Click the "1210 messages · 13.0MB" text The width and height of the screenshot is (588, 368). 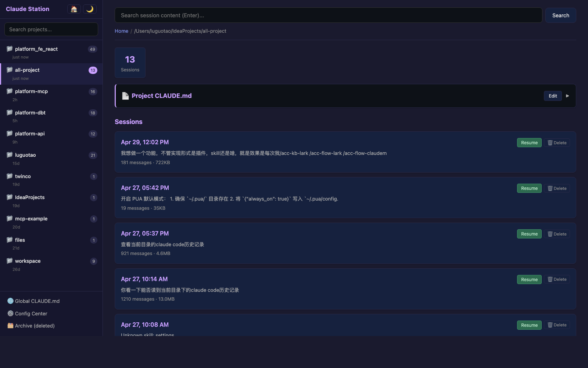pyautogui.click(x=148, y=299)
